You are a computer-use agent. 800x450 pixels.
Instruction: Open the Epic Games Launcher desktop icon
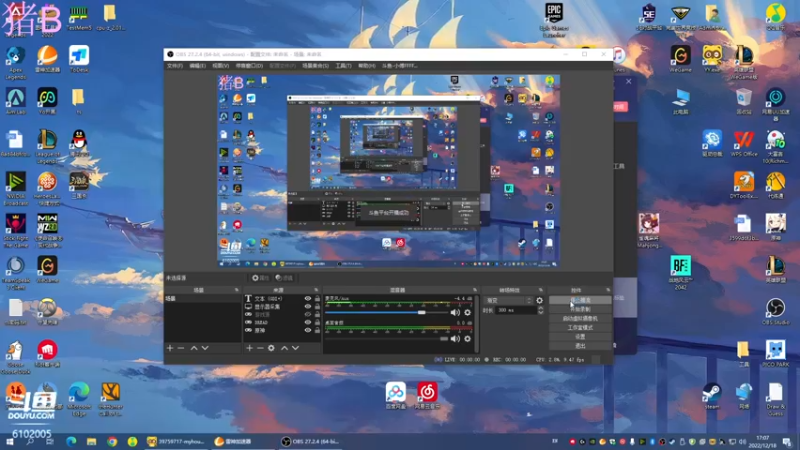554,20
